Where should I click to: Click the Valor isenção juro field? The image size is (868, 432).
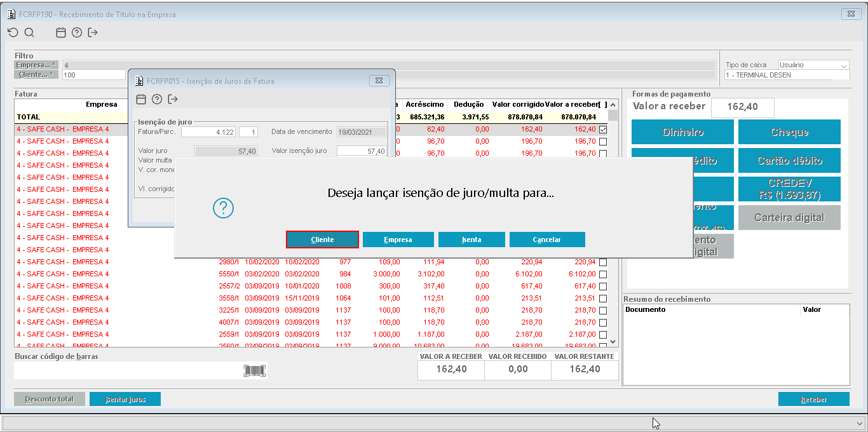click(361, 151)
